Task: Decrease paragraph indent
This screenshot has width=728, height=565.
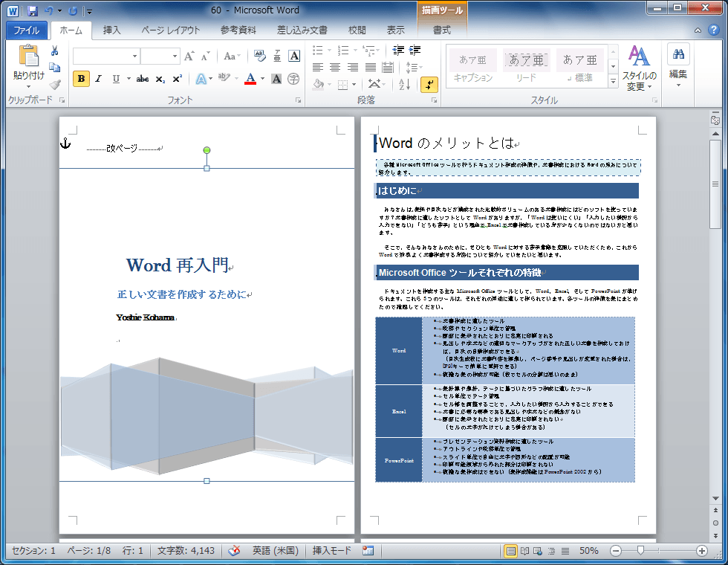Action: click(398, 51)
